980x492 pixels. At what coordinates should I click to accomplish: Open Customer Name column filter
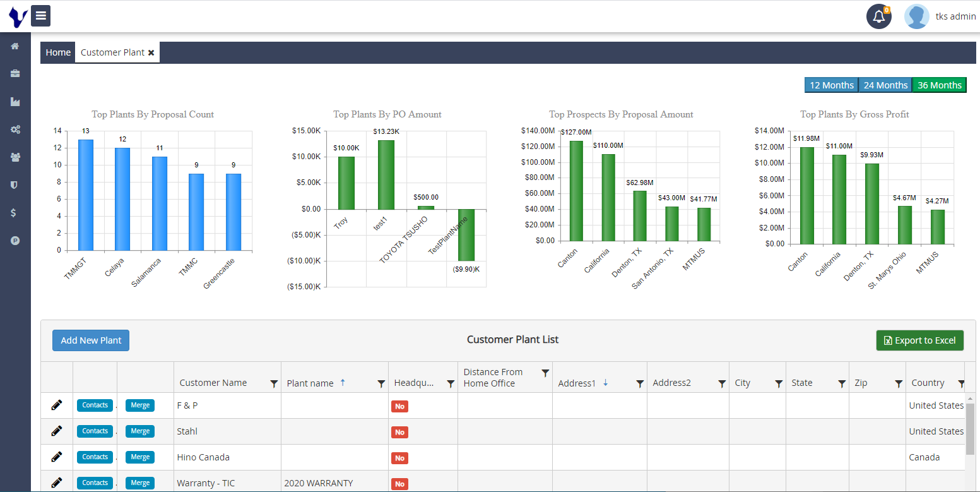pos(274,383)
